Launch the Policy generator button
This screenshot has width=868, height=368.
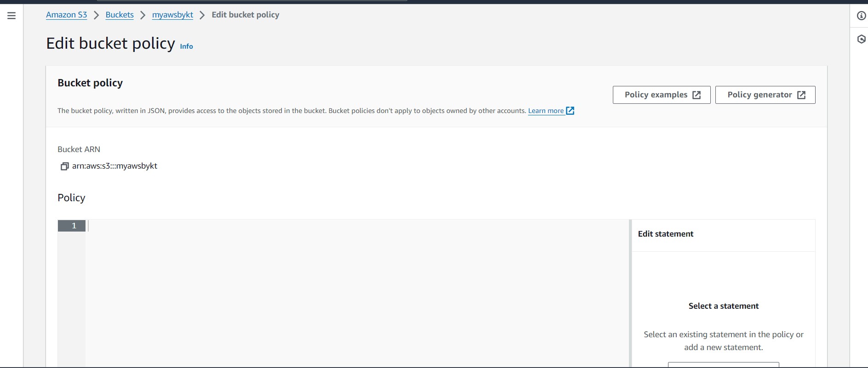click(x=765, y=95)
